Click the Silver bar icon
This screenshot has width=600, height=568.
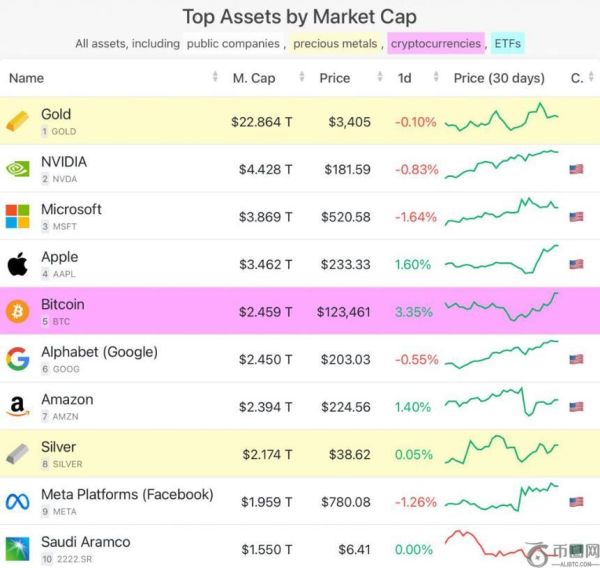(18, 454)
